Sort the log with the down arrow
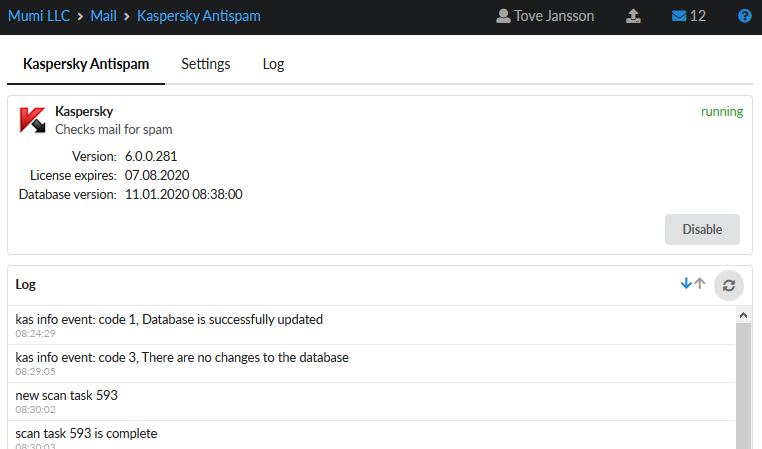Viewport: 762px width, 449px height. [x=686, y=284]
